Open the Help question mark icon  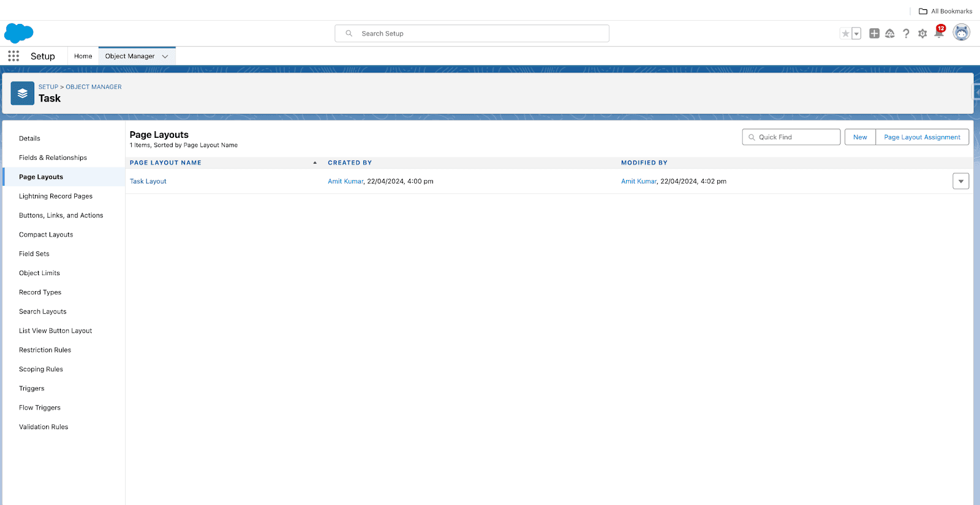[x=906, y=34]
